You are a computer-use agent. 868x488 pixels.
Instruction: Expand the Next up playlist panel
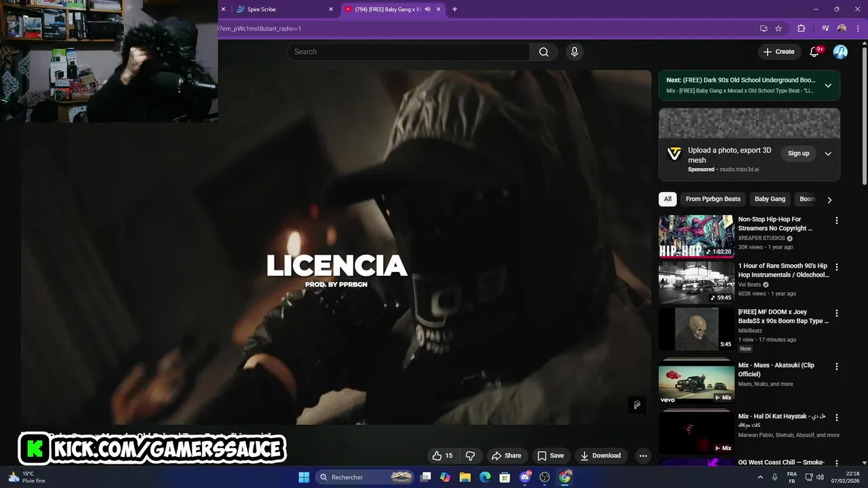[x=828, y=85]
